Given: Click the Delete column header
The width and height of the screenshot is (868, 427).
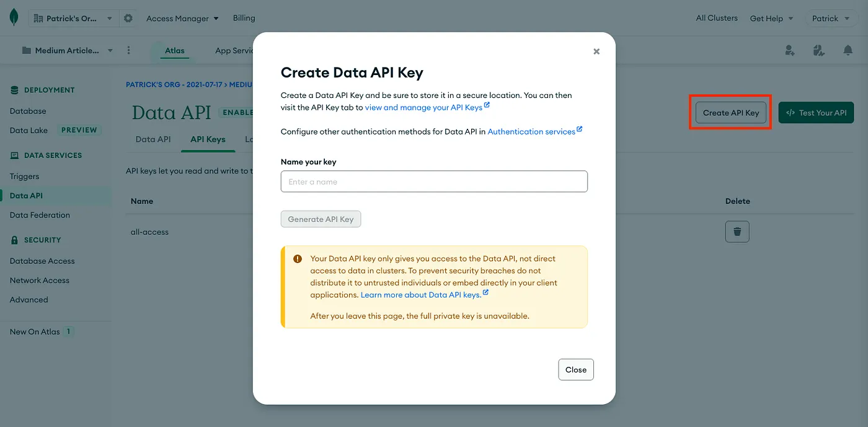Looking at the screenshot, I should 738,201.
